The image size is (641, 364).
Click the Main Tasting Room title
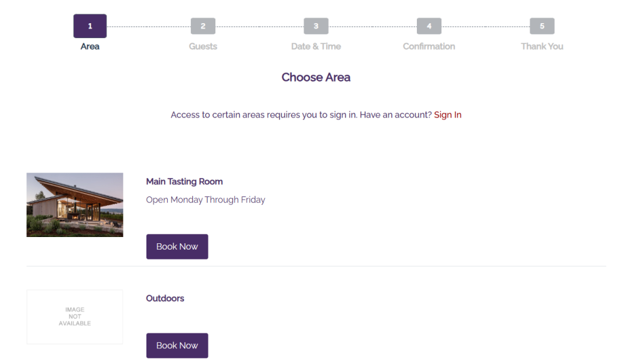point(184,181)
